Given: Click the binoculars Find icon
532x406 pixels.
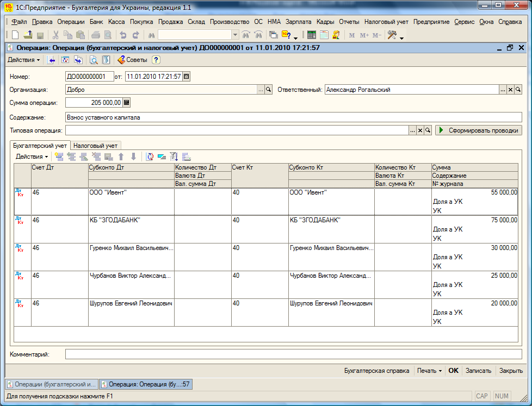Looking at the screenshot, I should pyautogui.click(x=151, y=35).
